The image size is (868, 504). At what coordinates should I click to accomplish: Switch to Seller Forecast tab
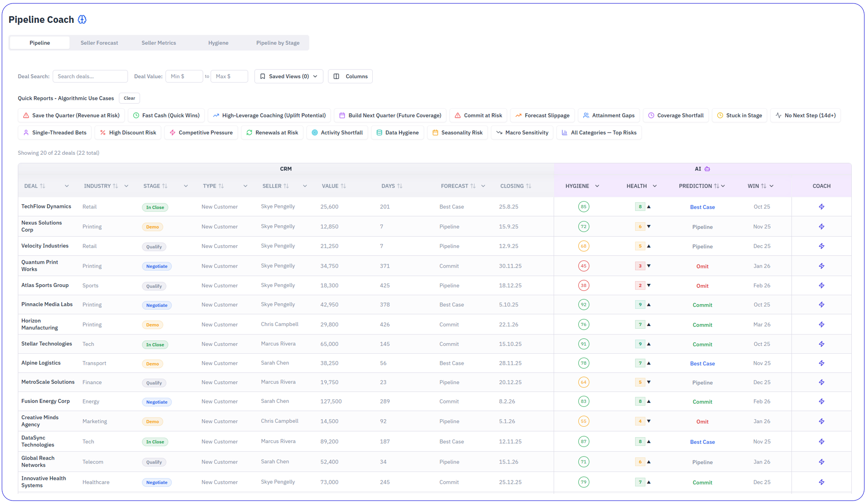click(99, 43)
